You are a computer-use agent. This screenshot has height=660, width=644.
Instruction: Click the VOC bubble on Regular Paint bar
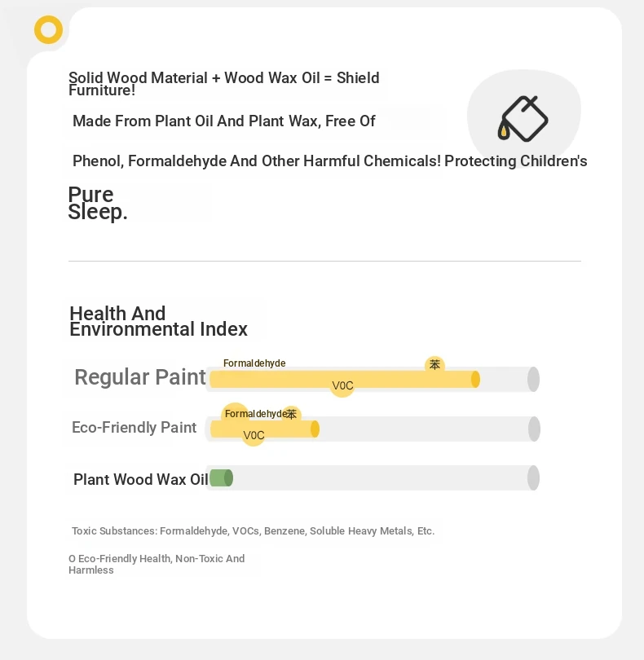(x=342, y=385)
